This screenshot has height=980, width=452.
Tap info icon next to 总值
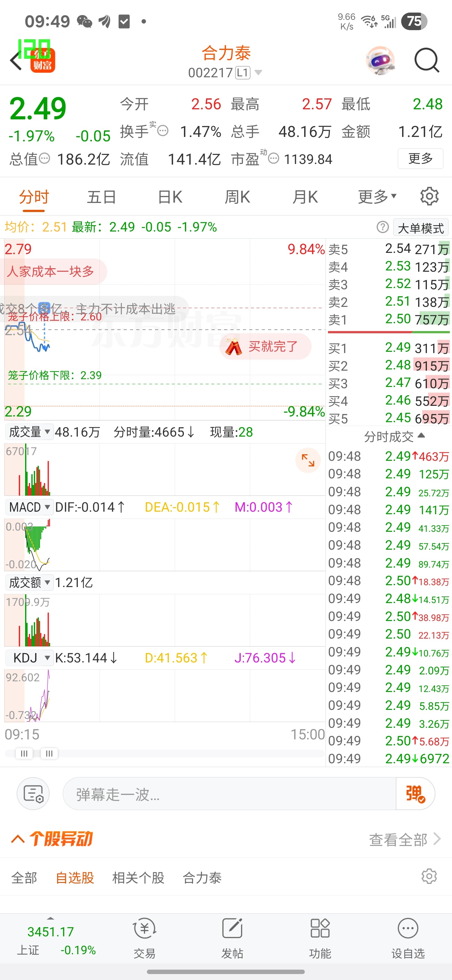45,158
